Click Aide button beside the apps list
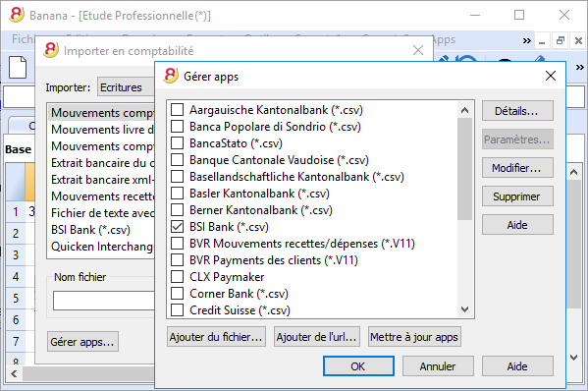This screenshot has width=588, height=391. (x=517, y=225)
